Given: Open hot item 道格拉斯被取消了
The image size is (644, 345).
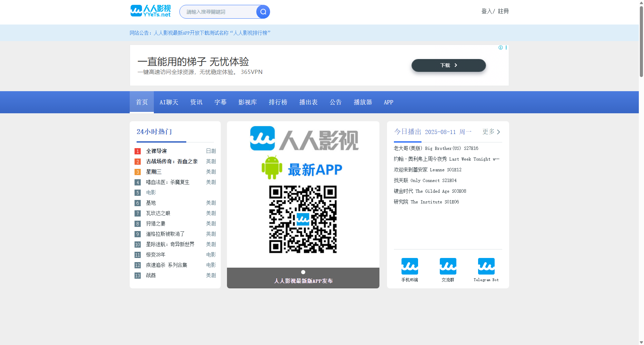Looking at the screenshot, I should coord(165,234).
